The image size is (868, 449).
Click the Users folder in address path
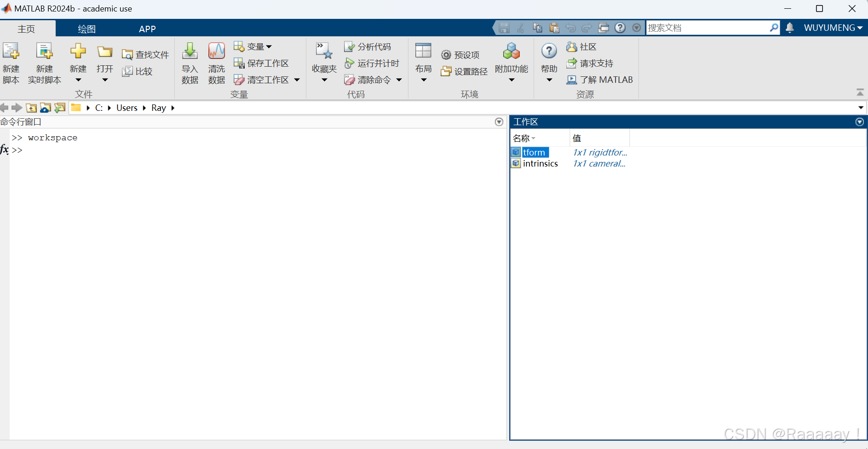click(x=127, y=108)
